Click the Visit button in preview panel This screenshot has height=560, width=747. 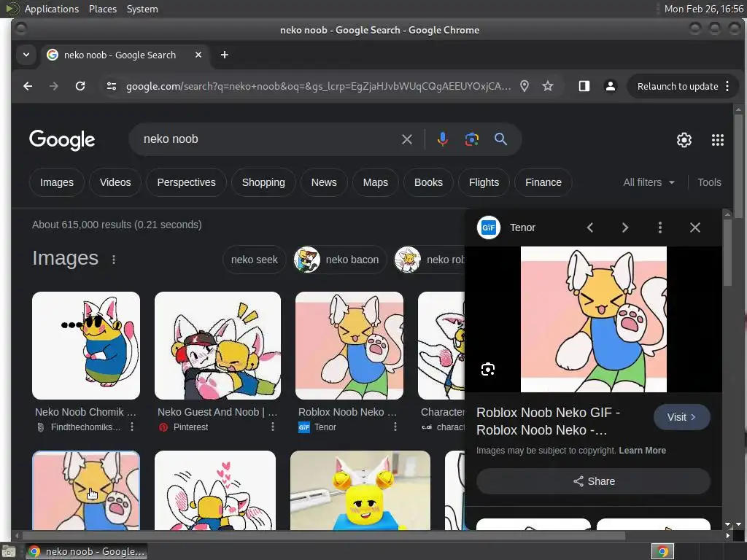682,417
